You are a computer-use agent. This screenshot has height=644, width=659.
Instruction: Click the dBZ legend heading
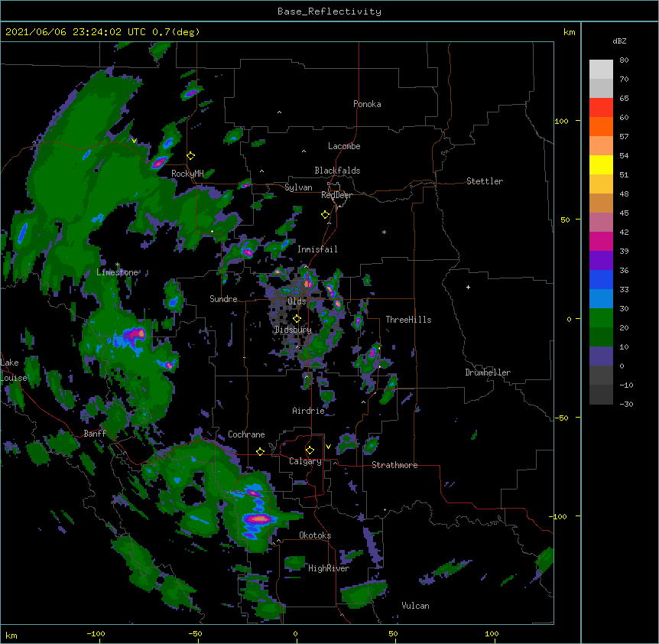(x=619, y=41)
